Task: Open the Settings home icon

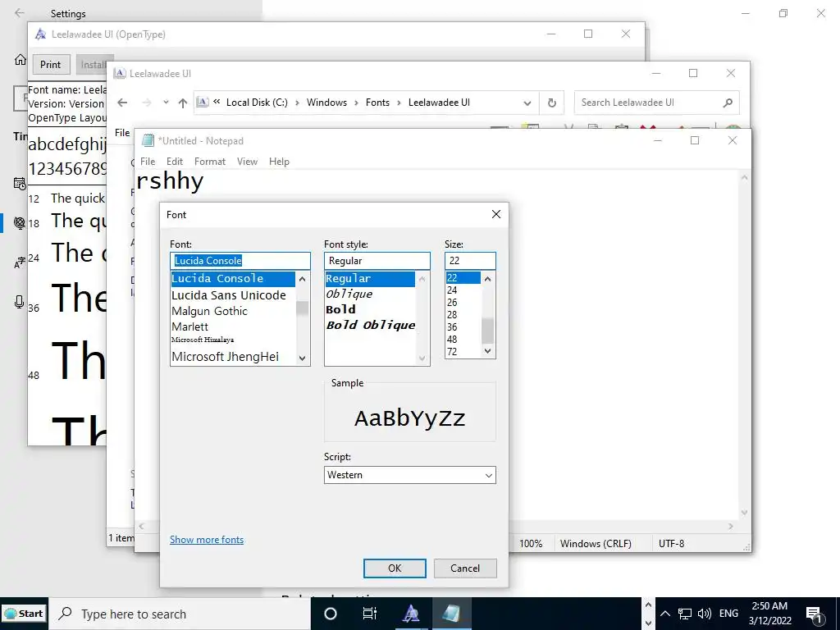Action: tap(20, 59)
